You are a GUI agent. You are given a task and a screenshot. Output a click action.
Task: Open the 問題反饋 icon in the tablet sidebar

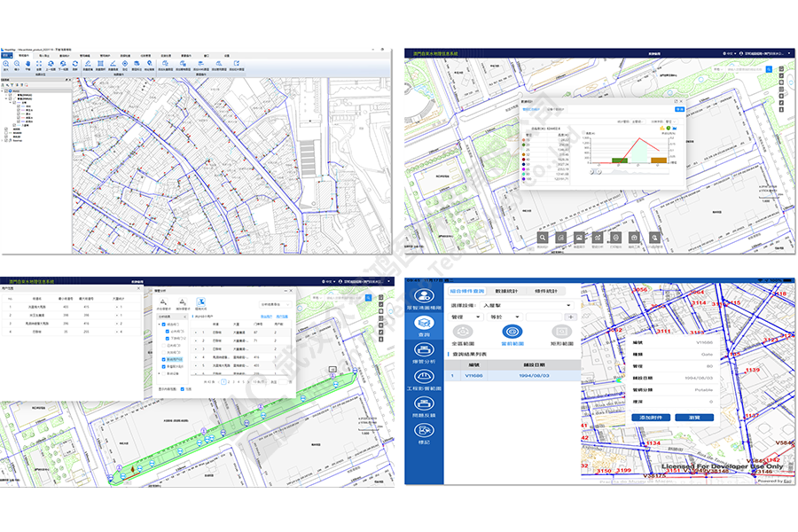424,403
